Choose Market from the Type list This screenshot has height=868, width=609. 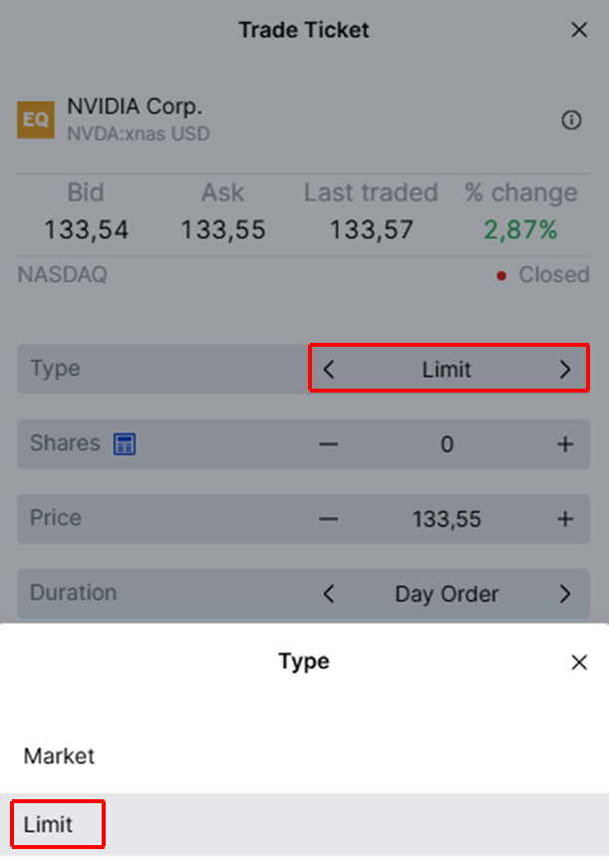60,756
